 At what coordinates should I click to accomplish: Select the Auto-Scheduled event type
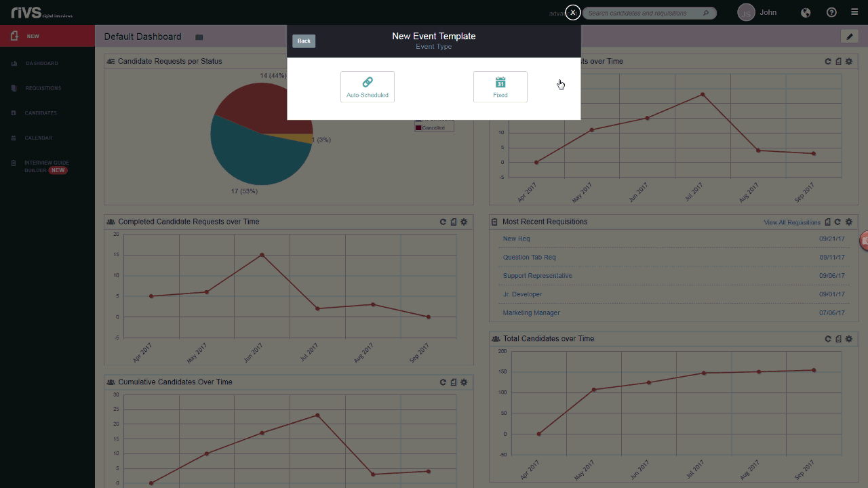pos(368,87)
